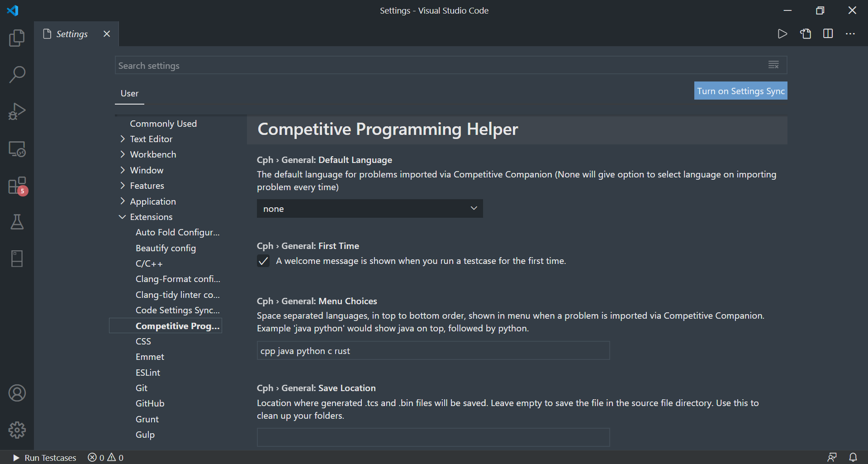Open the Testing flask icon
Screen dimensions: 868x464
click(17, 222)
